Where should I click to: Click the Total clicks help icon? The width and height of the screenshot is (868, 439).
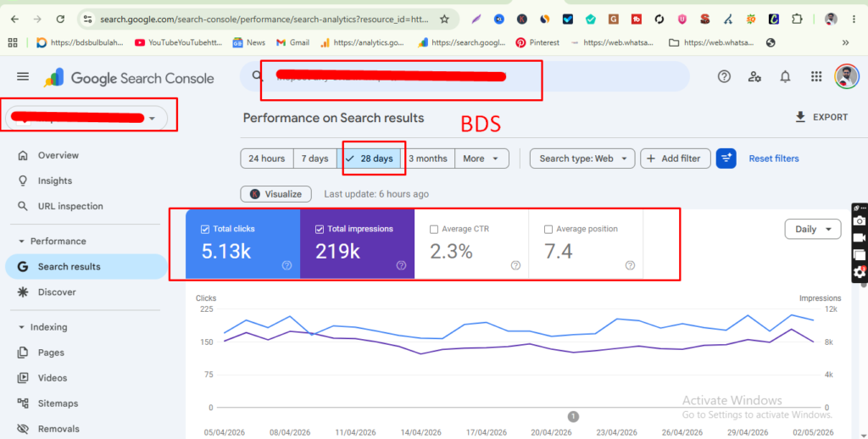287,265
